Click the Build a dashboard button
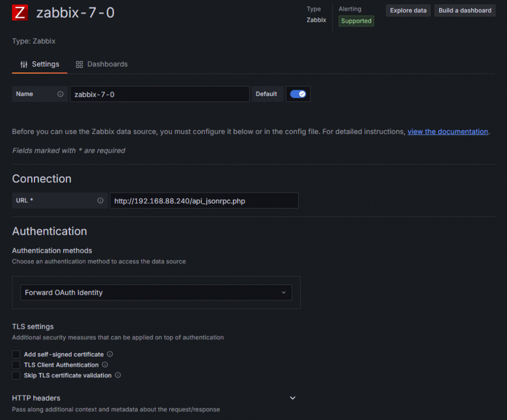Screen dimensions: 507x420 [465, 10]
